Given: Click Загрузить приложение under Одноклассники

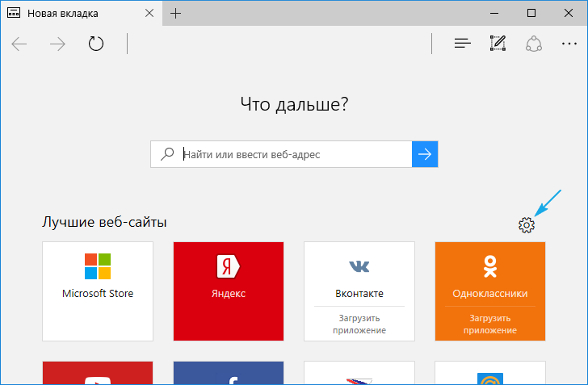Looking at the screenshot, I should (x=489, y=323).
